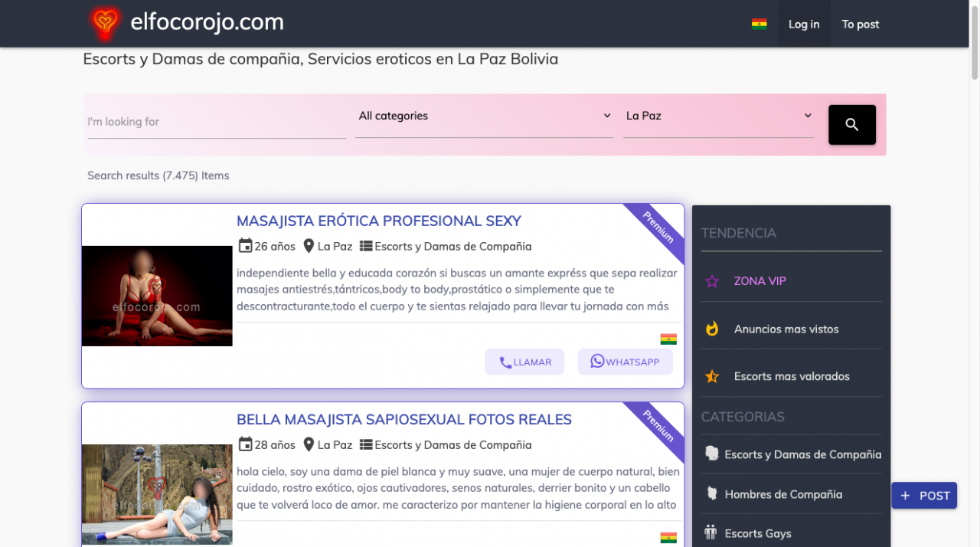Click the second listing's Escorts y Damas de Compañía label
980x547 pixels.
pyautogui.click(x=453, y=444)
